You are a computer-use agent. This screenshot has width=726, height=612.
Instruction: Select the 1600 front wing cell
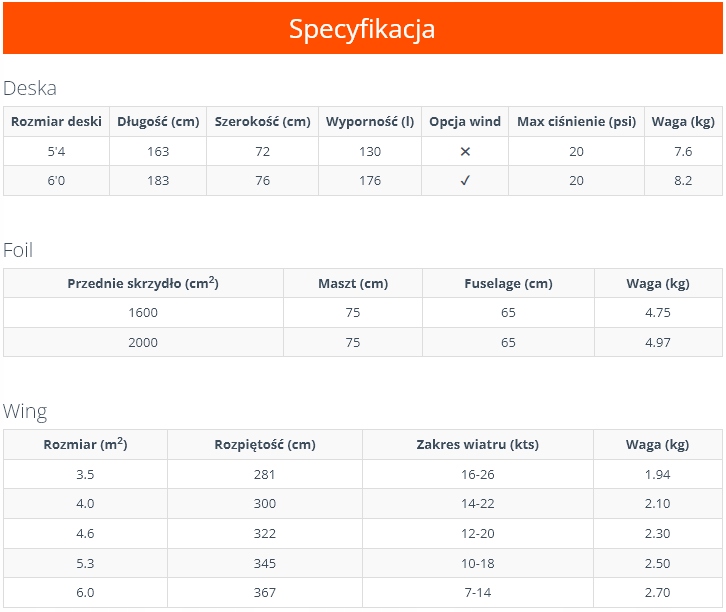(143, 313)
